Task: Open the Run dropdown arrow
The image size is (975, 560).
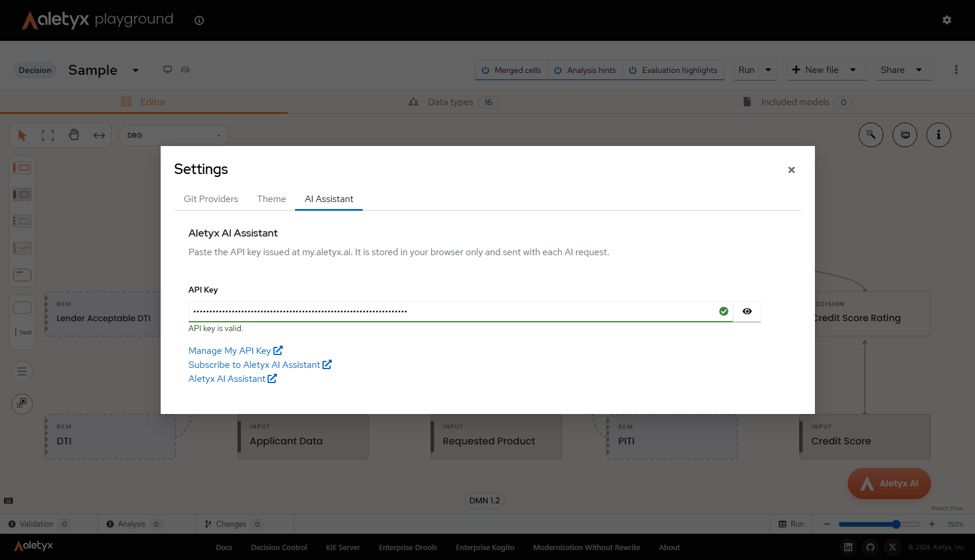Action: coord(768,70)
